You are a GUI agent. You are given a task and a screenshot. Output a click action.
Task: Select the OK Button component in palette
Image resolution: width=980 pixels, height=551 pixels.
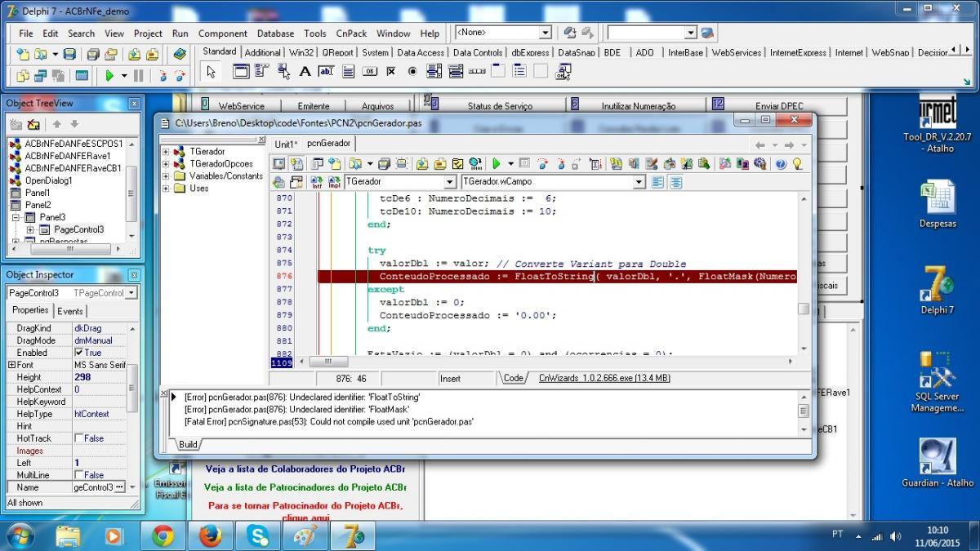(369, 72)
